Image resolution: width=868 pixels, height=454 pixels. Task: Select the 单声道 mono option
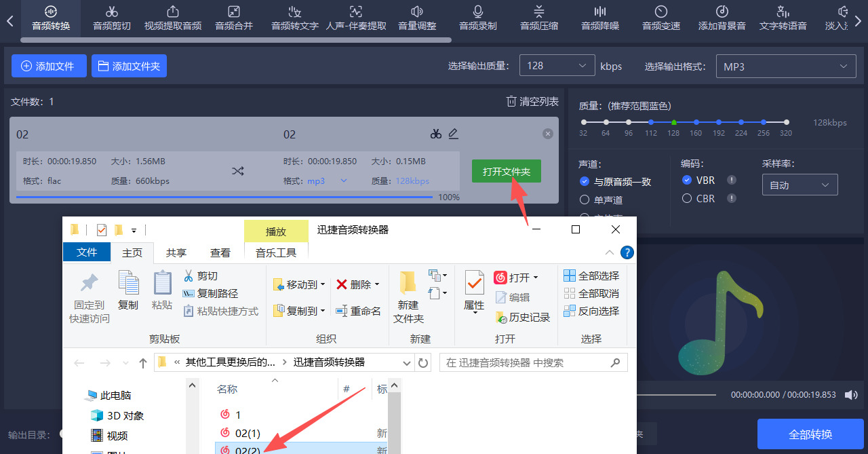(601, 200)
